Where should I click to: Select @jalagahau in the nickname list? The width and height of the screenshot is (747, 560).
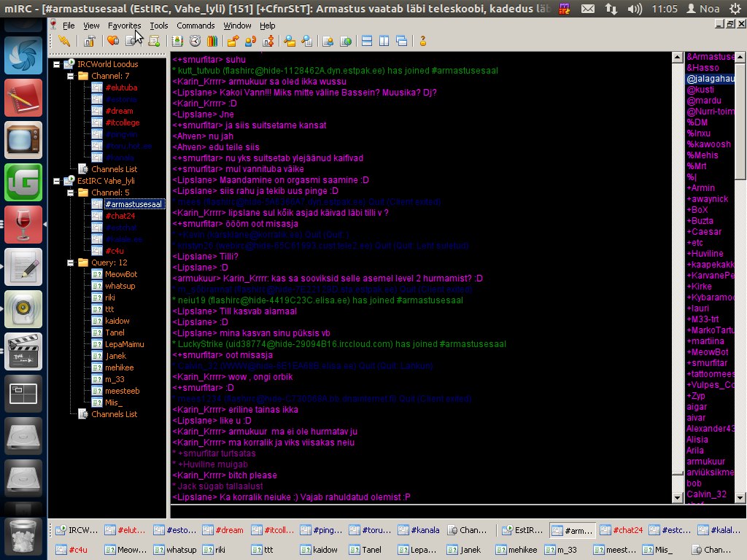coord(710,79)
